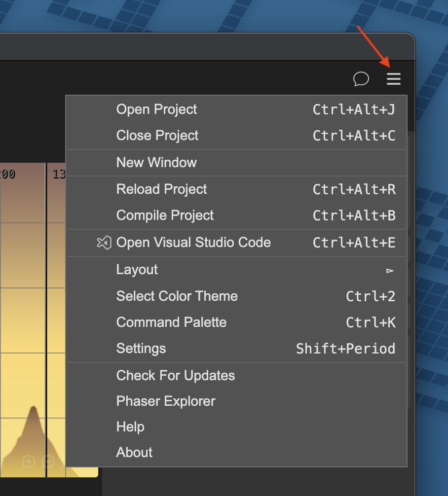Click the Visual Studio Code logo icon

tap(104, 243)
